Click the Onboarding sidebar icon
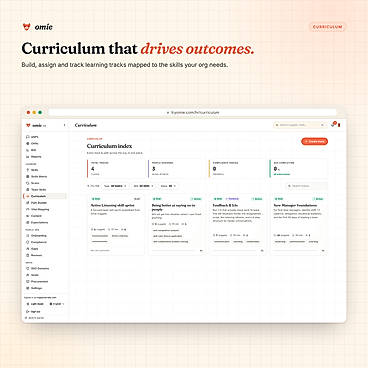The height and width of the screenshot is (368, 368). pos(28,236)
